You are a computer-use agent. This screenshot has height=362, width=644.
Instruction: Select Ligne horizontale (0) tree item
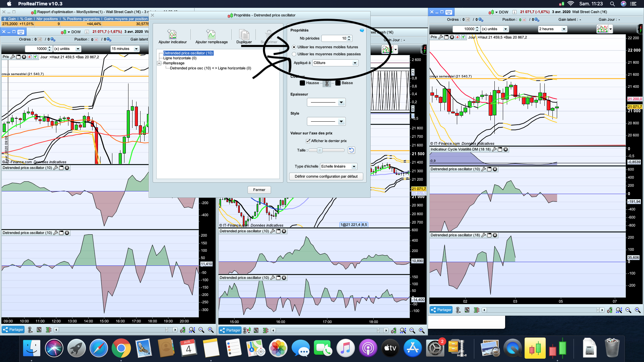[x=180, y=58]
